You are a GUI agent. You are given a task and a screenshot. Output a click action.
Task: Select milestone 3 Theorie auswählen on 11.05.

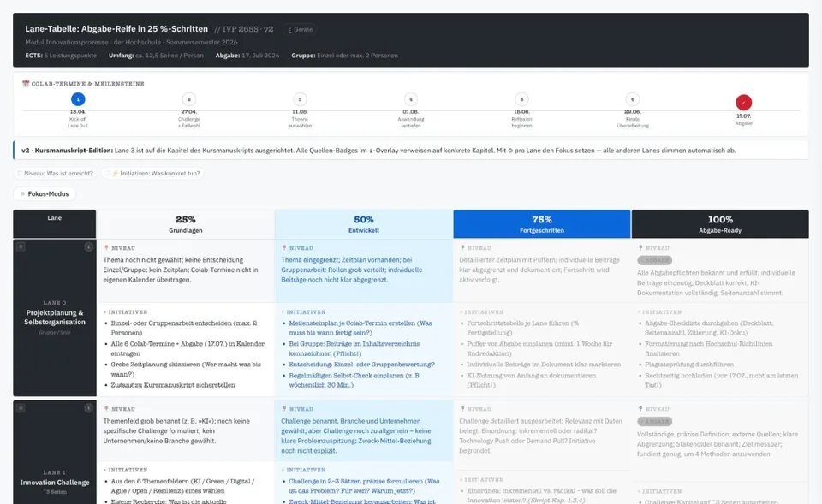click(x=300, y=99)
